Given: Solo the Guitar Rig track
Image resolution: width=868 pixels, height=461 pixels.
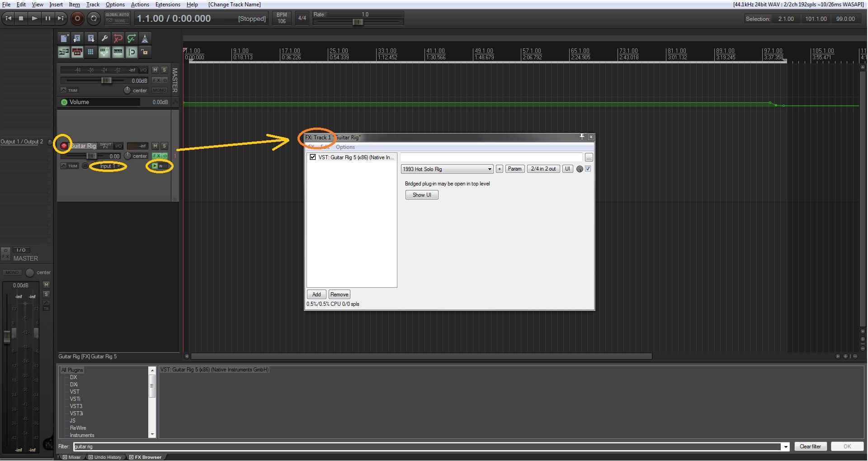Looking at the screenshot, I should pyautogui.click(x=165, y=146).
